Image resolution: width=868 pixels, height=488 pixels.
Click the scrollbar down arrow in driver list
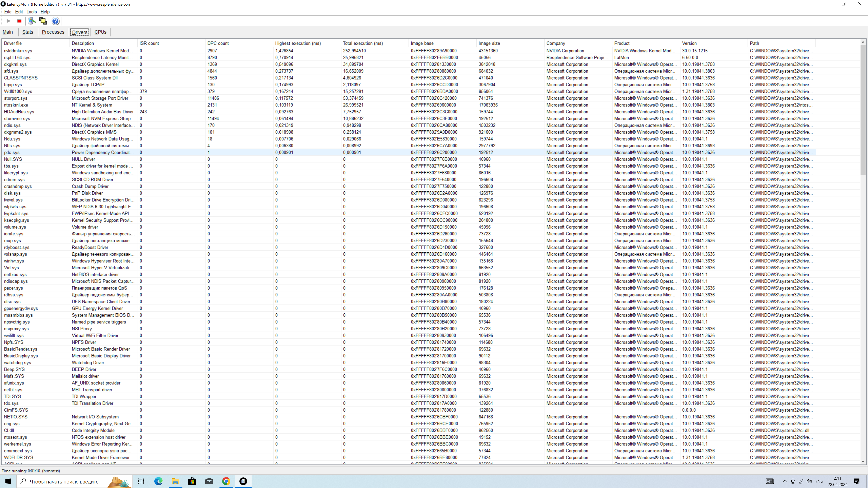click(863, 461)
